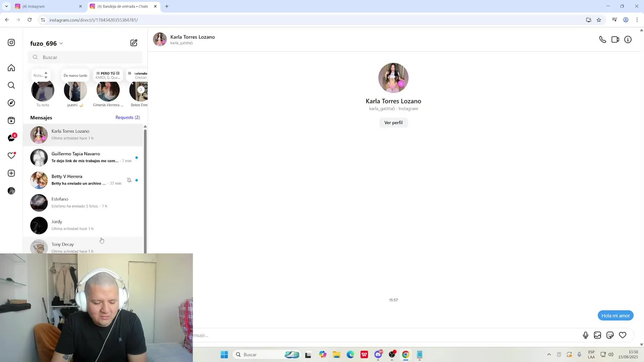
Task: Open the Search icon in sidebar
Action: (x=11, y=85)
